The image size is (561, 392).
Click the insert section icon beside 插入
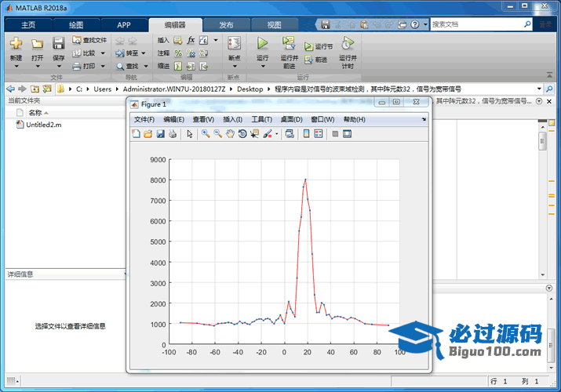[x=178, y=40]
